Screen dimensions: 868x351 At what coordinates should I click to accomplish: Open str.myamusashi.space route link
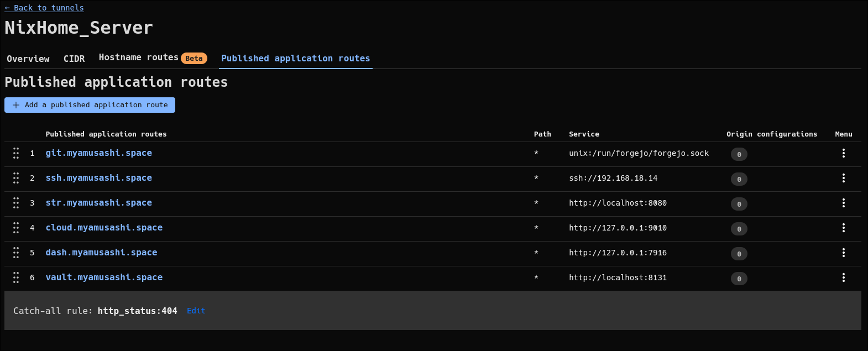99,203
